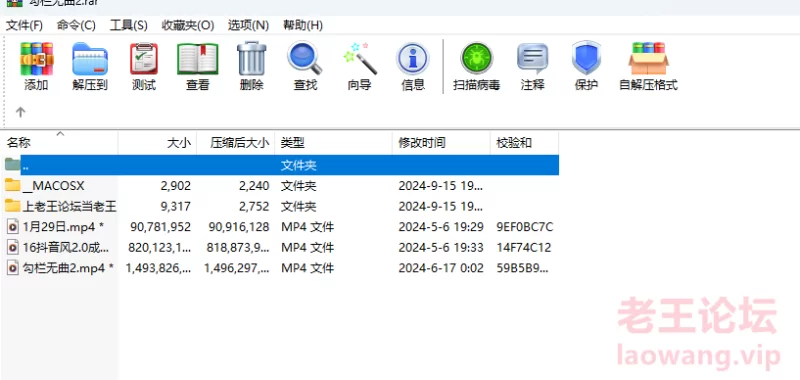The height and width of the screenshot is (380, 800).
Task: Open the 选项(N) menu
Action: click(248, 25)
